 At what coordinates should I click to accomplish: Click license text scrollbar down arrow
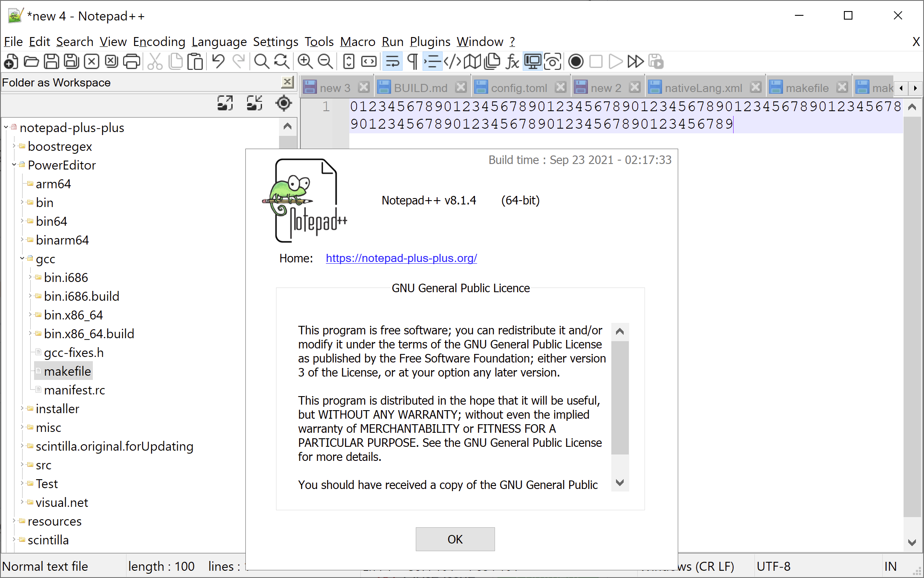(620, 483)
